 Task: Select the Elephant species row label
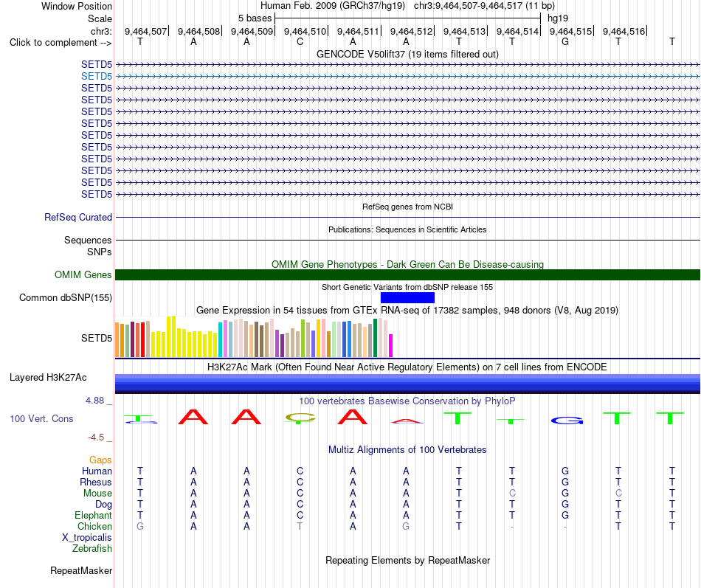[93, 516]
